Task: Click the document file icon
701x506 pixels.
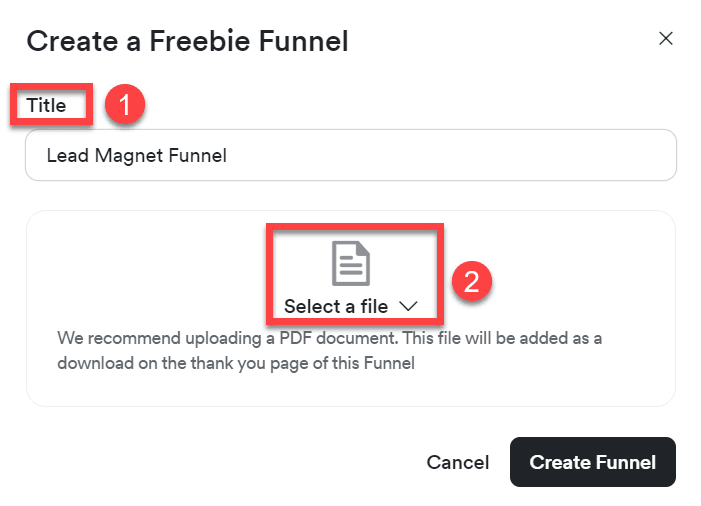Action: (351, 263)
